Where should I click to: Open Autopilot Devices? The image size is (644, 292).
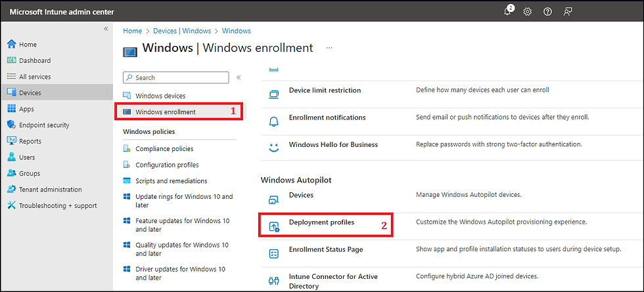coord(301,195)
